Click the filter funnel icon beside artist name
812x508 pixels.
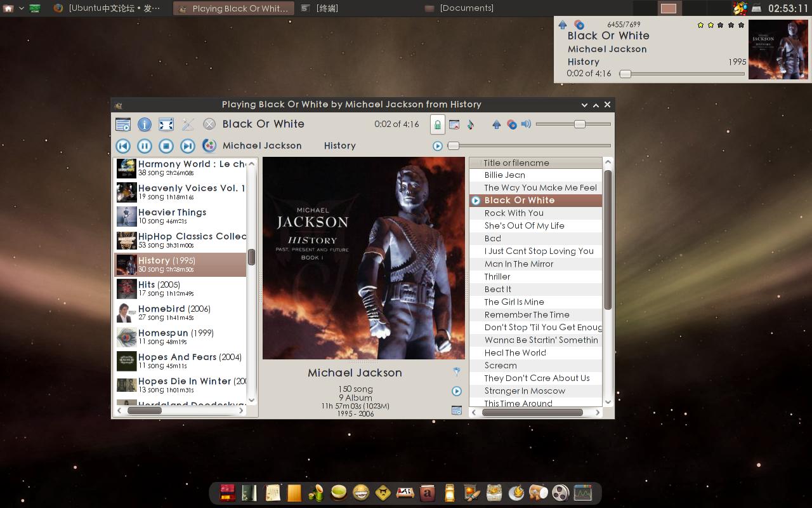456,371
